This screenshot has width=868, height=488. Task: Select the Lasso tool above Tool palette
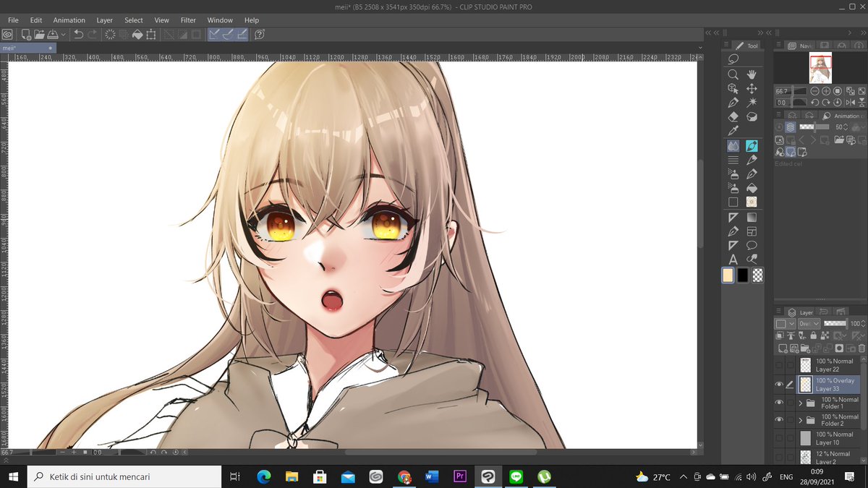click(733, 59)
